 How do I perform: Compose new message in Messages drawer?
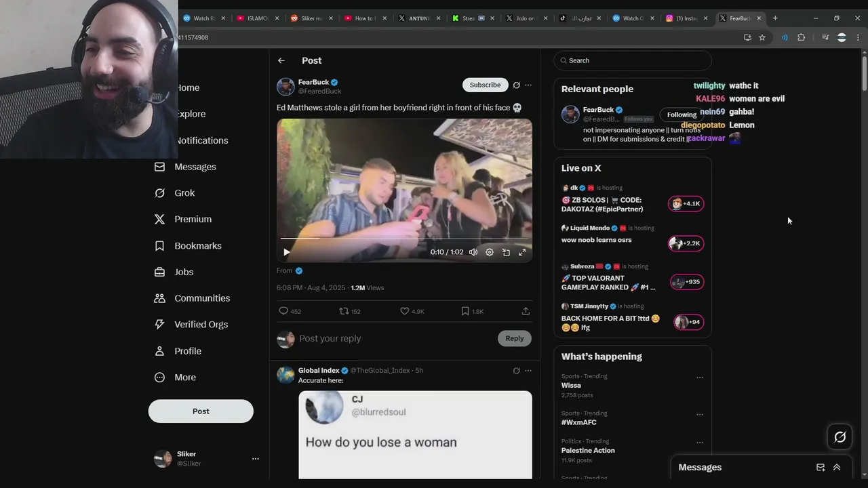821,468
